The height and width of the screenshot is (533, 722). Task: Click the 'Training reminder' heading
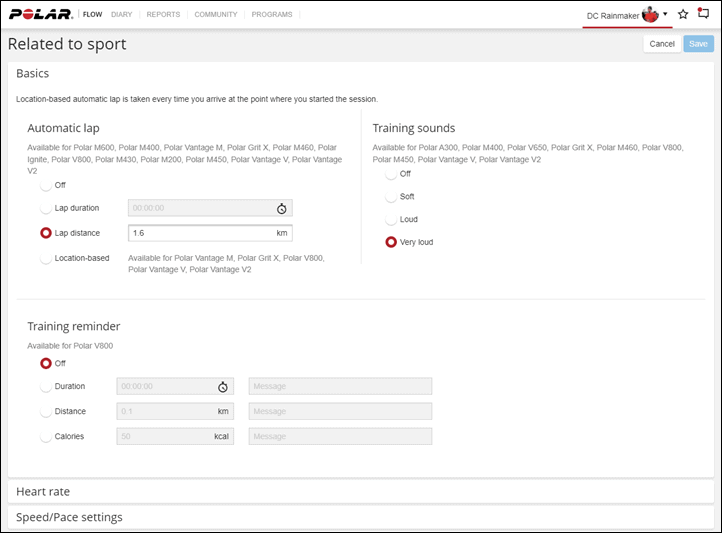point(74,326)
